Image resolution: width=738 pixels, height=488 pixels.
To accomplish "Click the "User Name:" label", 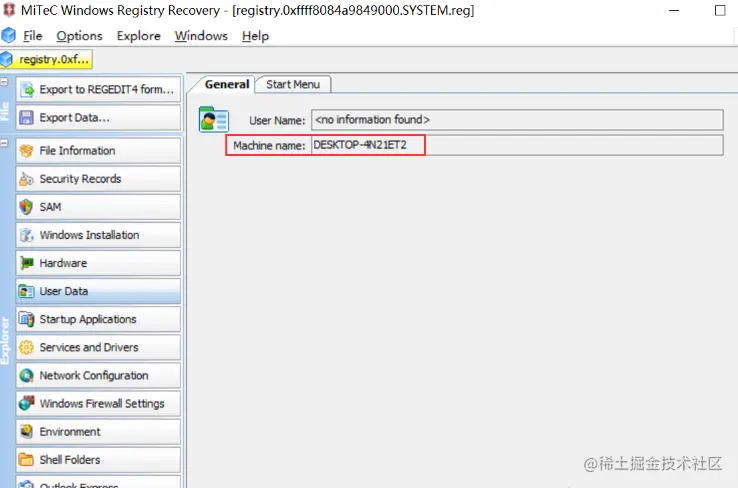I will click(277, 120).
